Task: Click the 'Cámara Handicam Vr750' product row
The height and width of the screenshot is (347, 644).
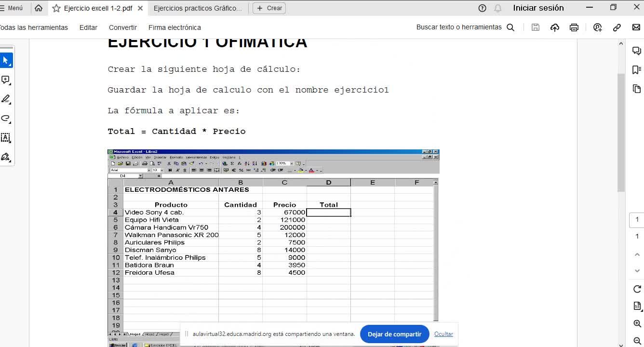Action: click(x=166, y=227)
